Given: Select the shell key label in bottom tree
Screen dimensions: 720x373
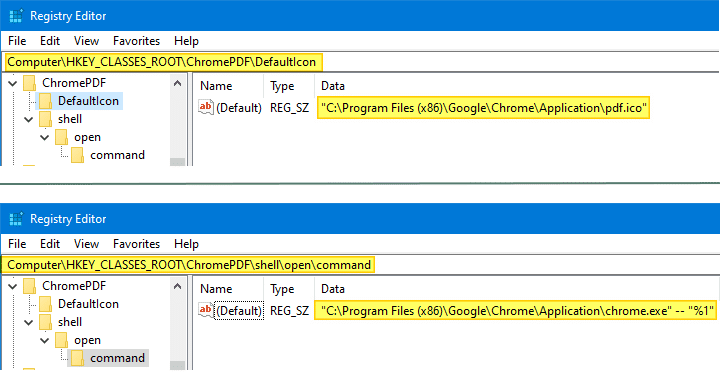Looking at the screenshot, I should pyautogui.click(x=70, y=322).
